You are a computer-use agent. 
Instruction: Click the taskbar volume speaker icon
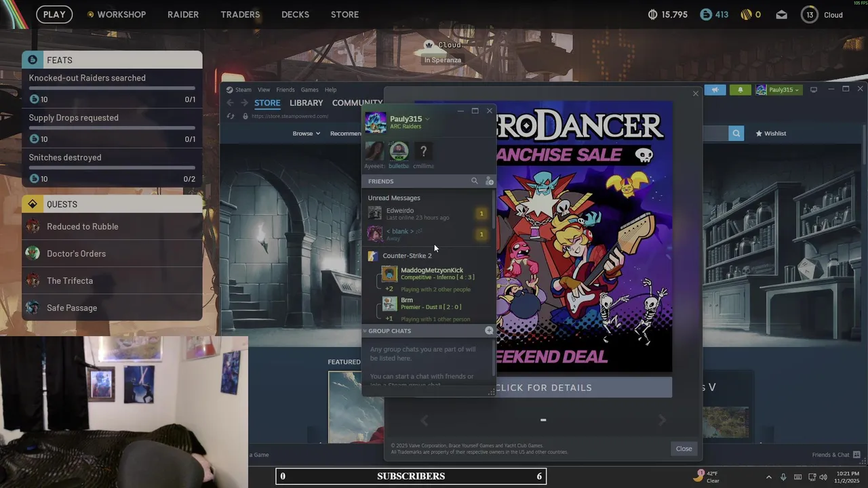tap(823, 477)
